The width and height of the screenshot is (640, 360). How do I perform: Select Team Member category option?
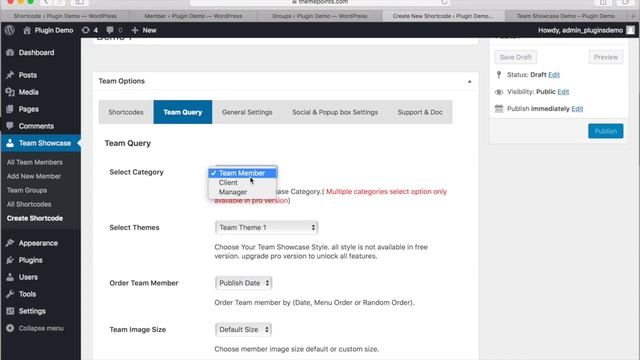[x=242, y=173]
